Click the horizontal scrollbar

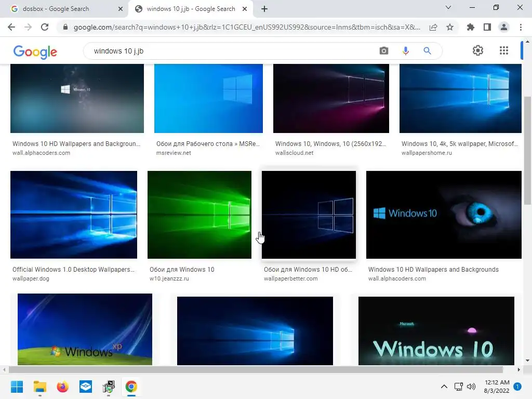coord(256,369)
